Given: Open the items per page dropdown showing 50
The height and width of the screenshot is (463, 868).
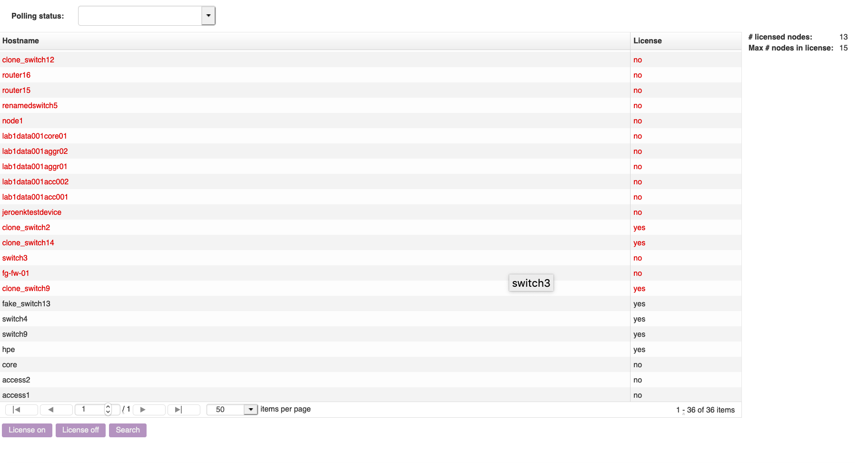Looking at the screenshot, I should (x=251, y=409).
